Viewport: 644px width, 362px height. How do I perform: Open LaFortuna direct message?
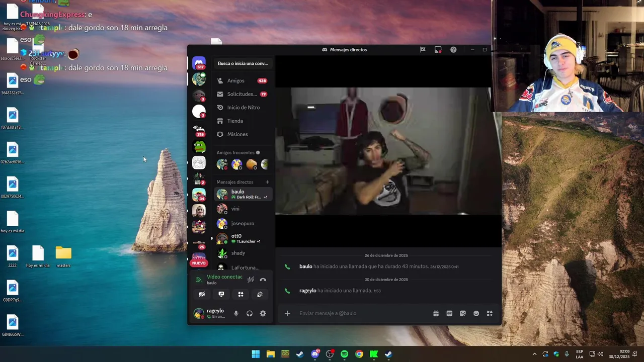point(244,267)
